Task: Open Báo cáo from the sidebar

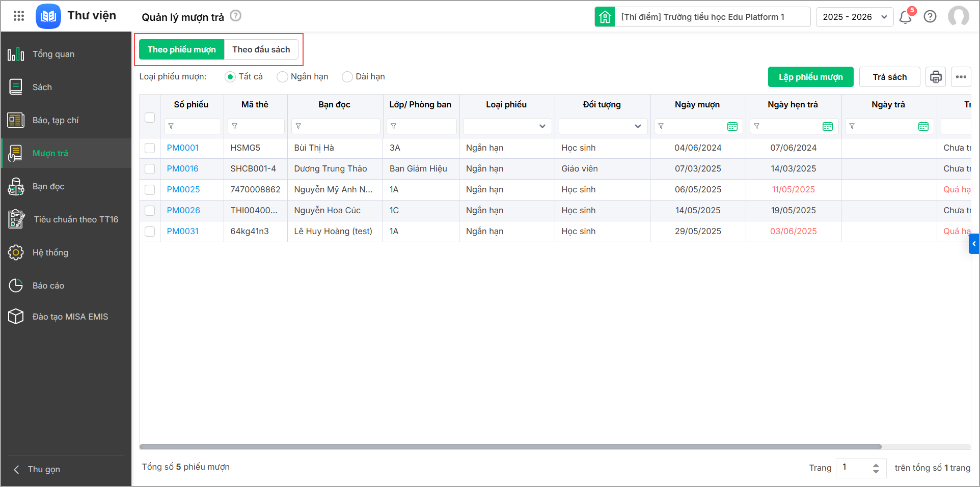Action: click(48, 285)
